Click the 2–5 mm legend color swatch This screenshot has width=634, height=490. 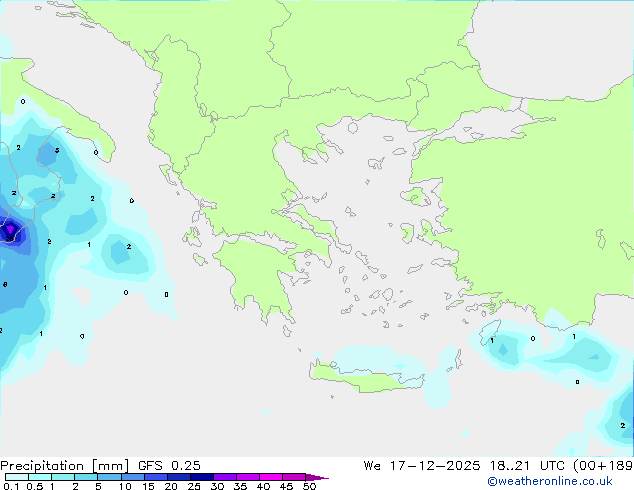(x=86, y=477)
